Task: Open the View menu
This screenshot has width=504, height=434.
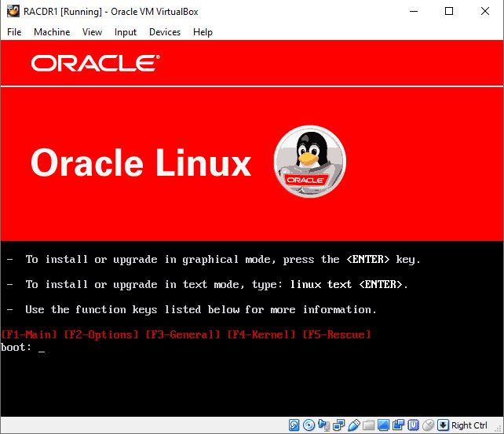Action: point(92,32)
